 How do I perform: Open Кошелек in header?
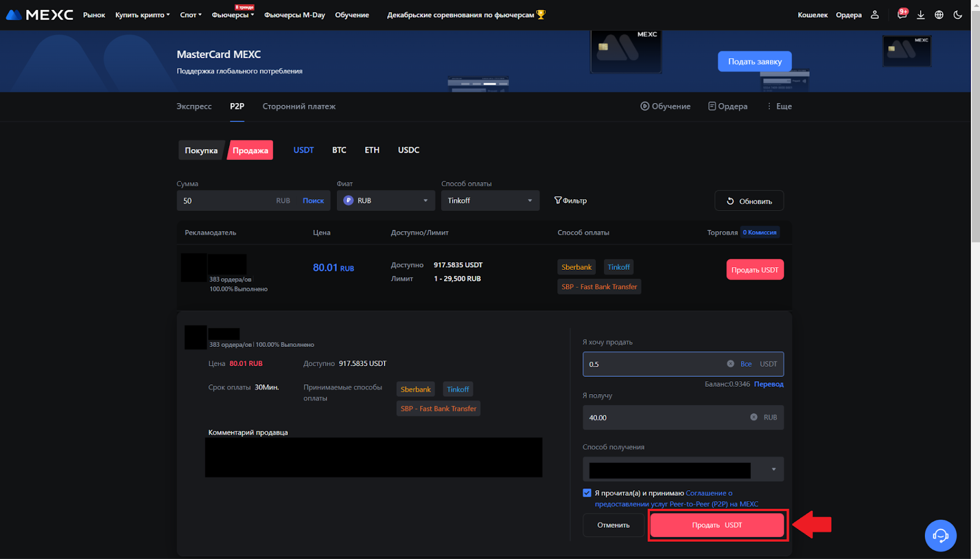(x=813, y=15)
